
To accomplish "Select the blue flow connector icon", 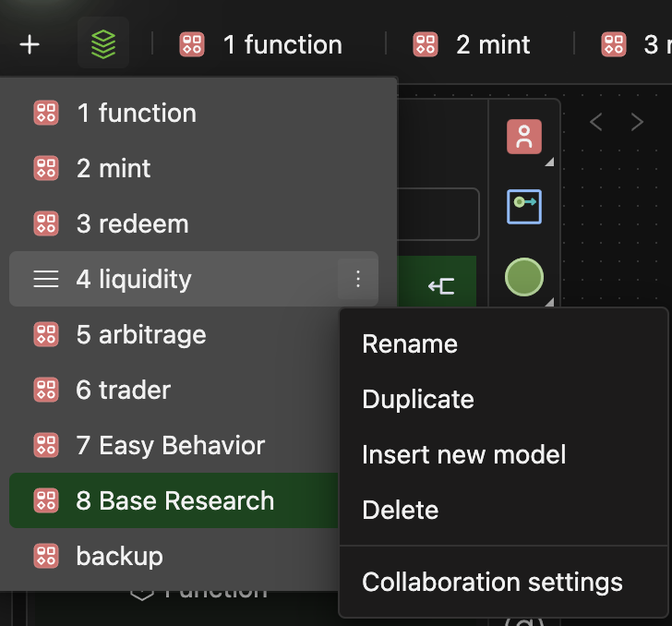I will [x=523, y=206].
